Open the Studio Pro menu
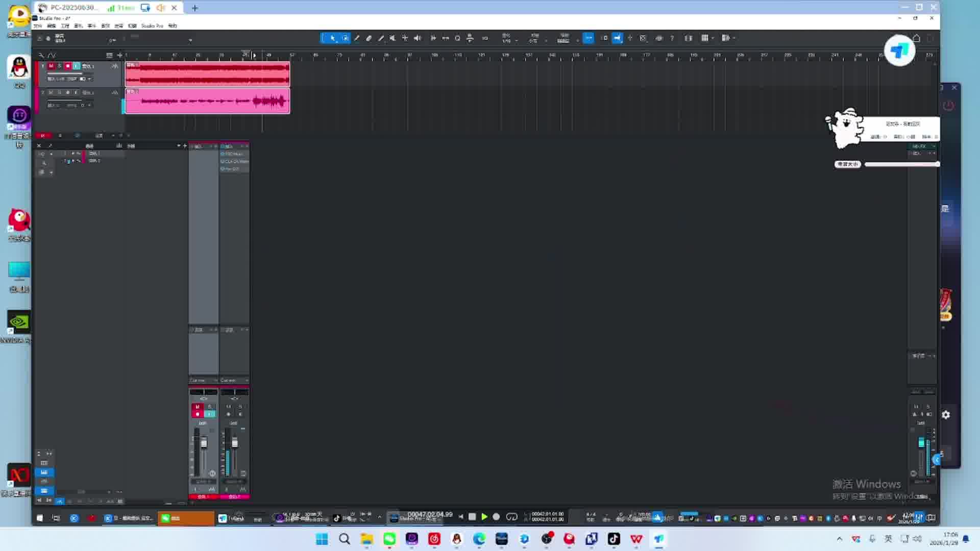Viewport: 980px width, 551px height. tap(152, 26)
